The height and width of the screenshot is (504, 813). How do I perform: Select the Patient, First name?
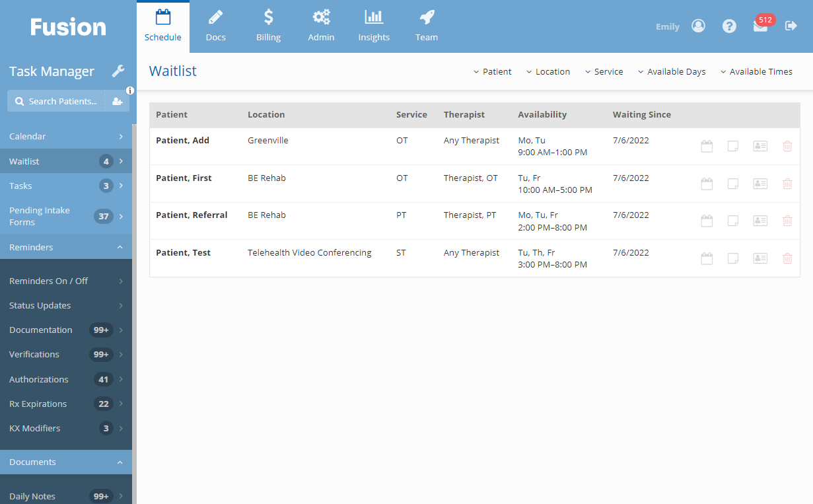pyautogui.click(x=184, y=178)
